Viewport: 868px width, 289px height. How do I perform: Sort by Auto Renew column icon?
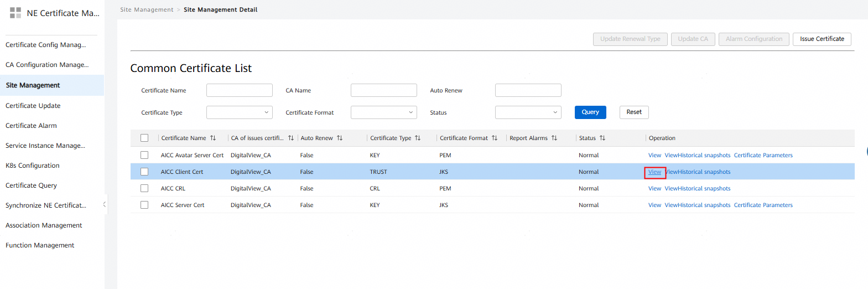[x=340, y=138]
